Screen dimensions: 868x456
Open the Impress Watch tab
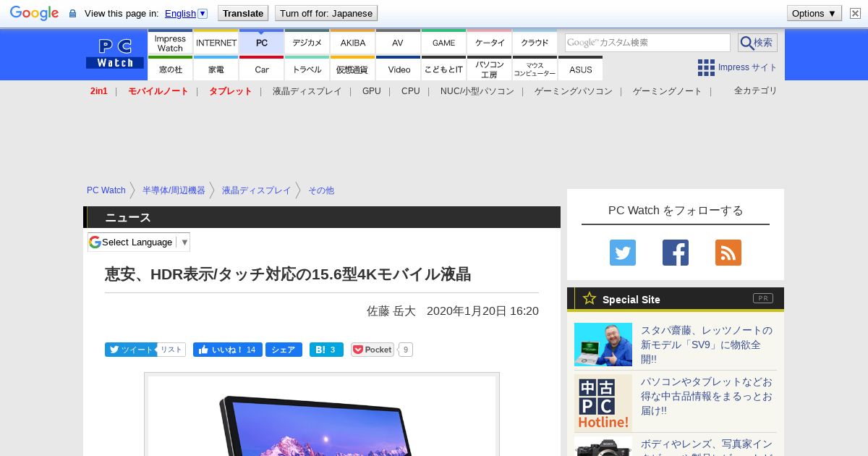pyautogui.click(x=170, y=42)
